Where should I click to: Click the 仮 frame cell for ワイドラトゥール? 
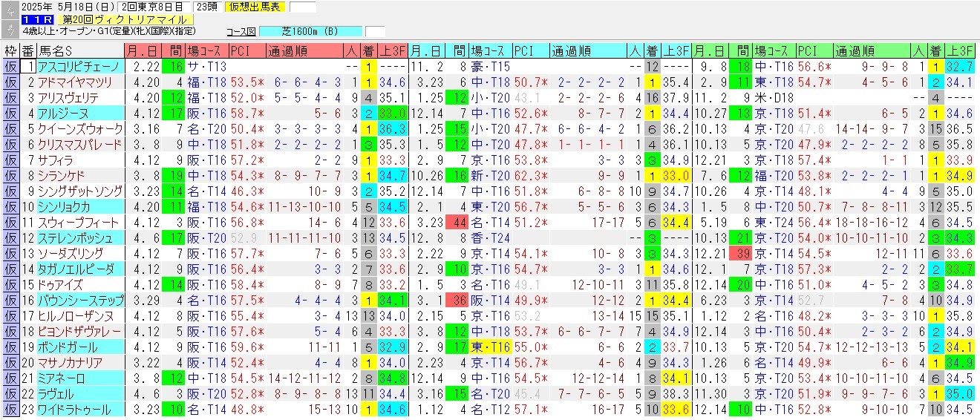[x=10, y=409]
